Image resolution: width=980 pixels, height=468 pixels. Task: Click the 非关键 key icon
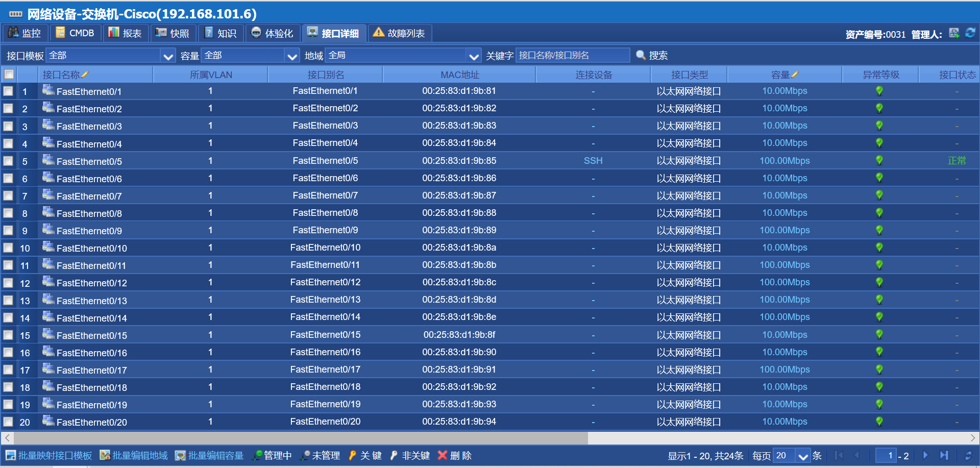(394, 455)
